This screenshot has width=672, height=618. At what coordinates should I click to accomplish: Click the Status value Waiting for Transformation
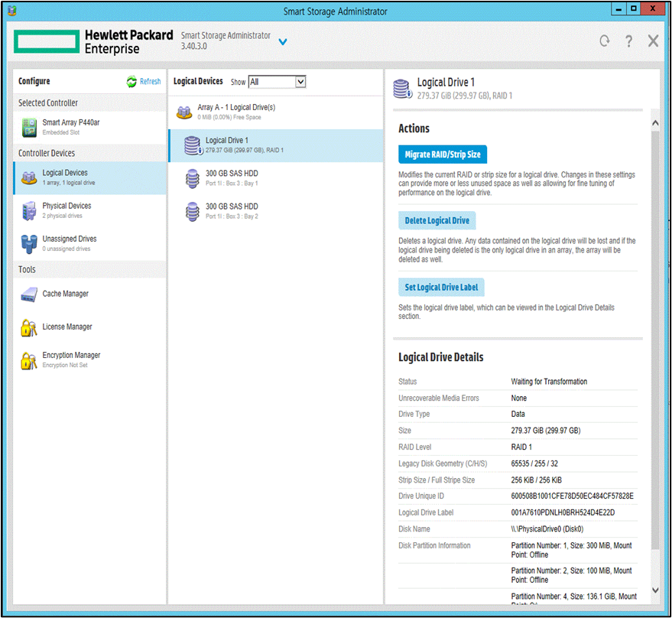point(549,381)
